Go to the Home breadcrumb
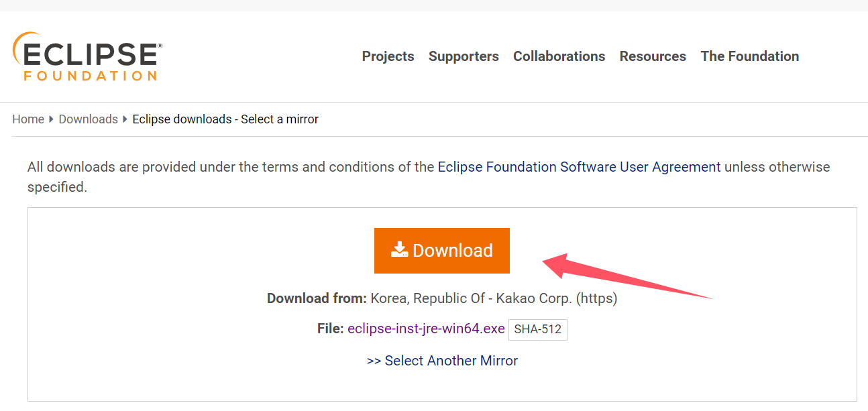This screenshot has width=868, height=411. coord(28,119)
